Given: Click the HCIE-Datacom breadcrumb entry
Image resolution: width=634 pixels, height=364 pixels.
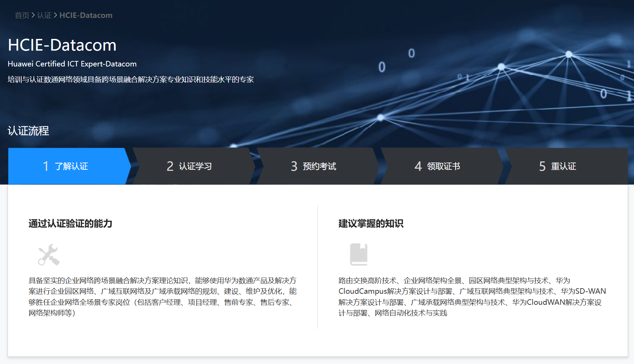Looking at the screenshot, I should click(x=86, y=15).
